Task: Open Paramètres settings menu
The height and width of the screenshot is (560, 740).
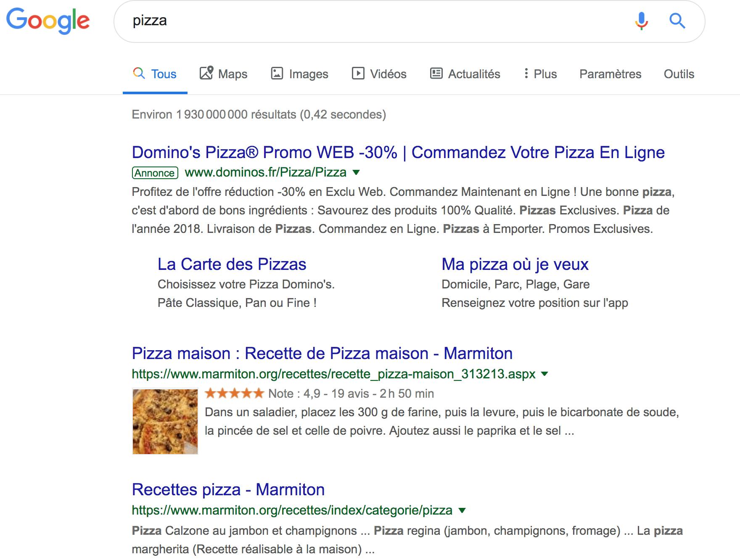Action: (x=610, y=74)
